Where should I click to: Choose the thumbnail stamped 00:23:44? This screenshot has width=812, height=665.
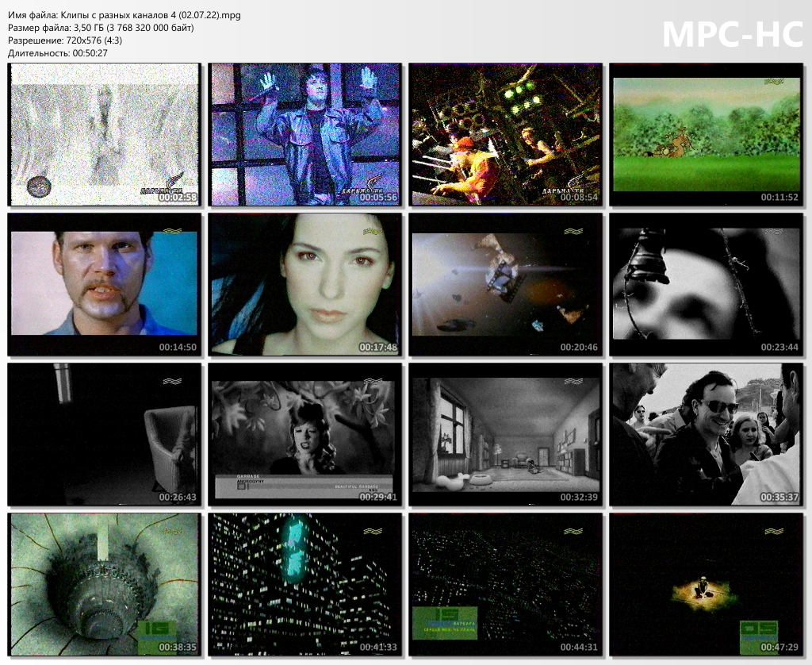pos(707,285)
